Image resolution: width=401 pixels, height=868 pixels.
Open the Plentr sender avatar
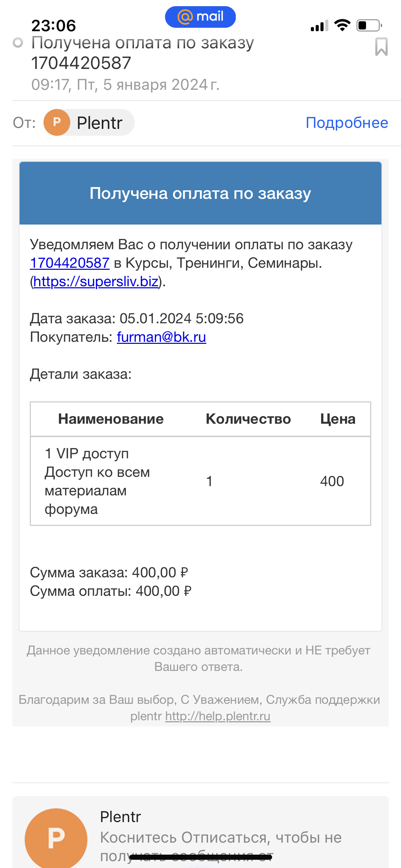pyautogui.click(x=57, y=122)
